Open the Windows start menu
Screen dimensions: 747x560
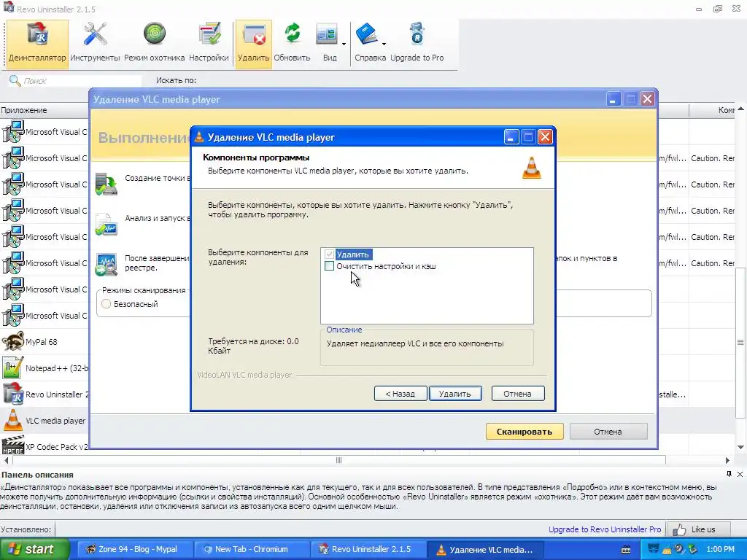[35, 549]
